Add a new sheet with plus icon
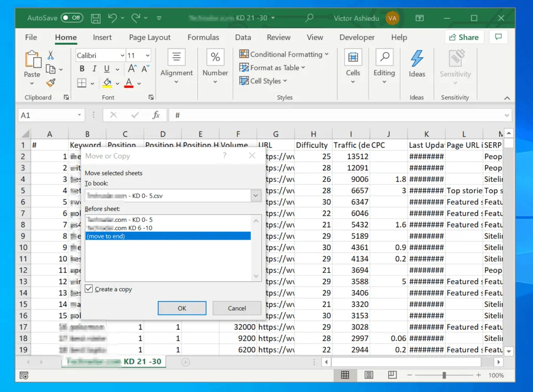Image resolution: width=533 pixels, height=392 pixels. (185, 362)
